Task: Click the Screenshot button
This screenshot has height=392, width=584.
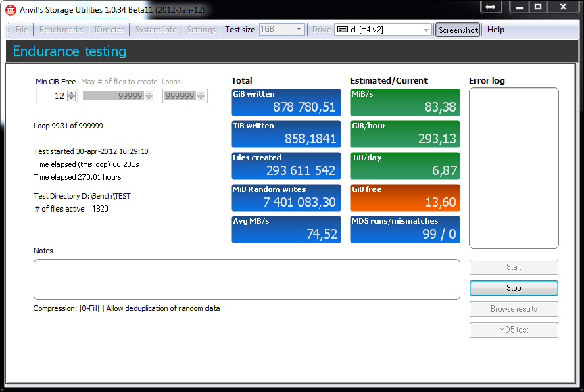Action: [x=458, y=30]
